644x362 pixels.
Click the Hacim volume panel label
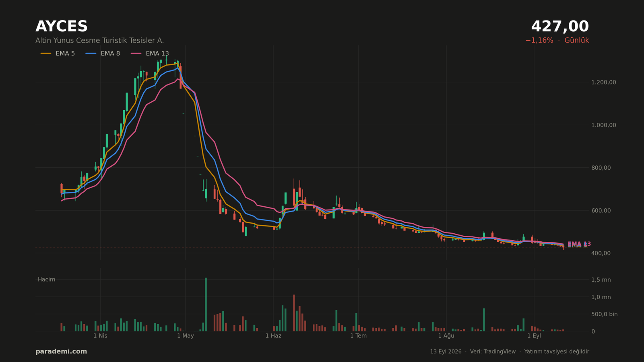click(x=46, y=280)
